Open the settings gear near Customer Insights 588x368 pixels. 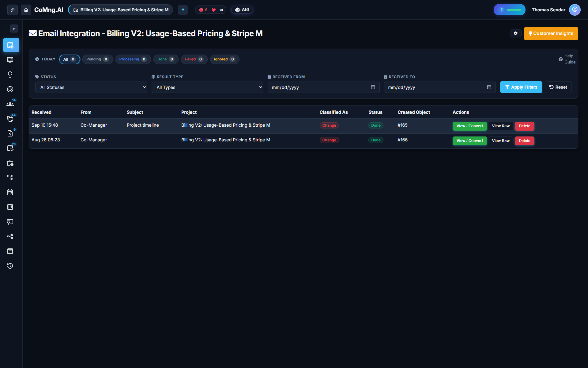pyautogui.click(x=516, y=33)
